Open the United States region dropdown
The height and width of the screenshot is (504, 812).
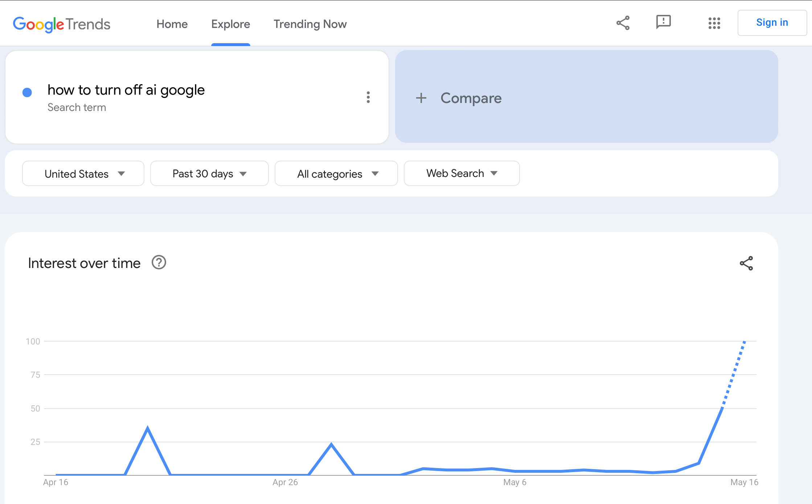click(x=83, y=173)
